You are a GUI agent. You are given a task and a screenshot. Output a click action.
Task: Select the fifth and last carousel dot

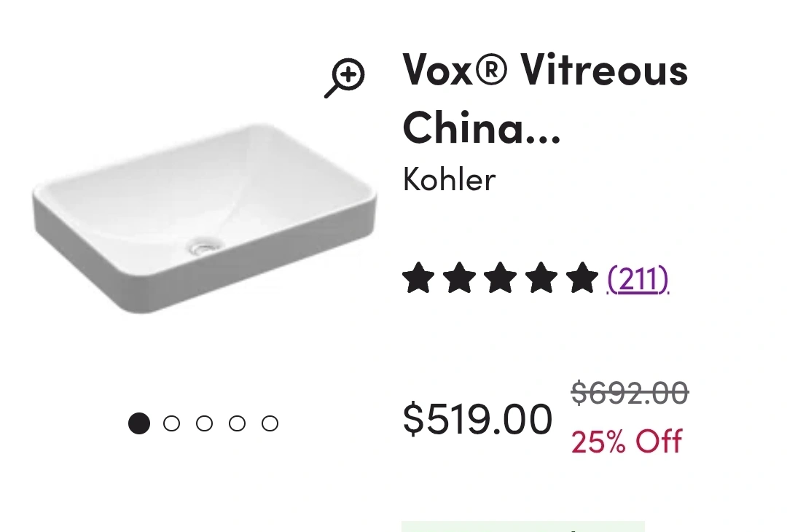(270, 423)
